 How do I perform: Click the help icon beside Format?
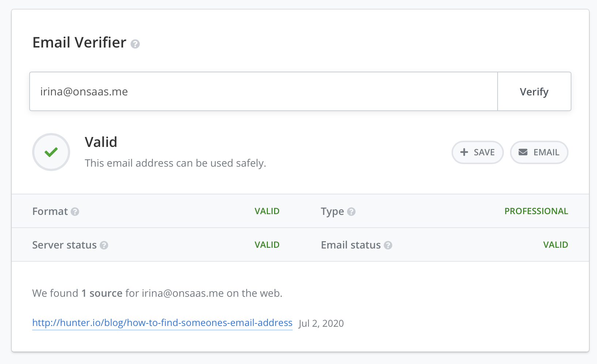tap(75, 212)
